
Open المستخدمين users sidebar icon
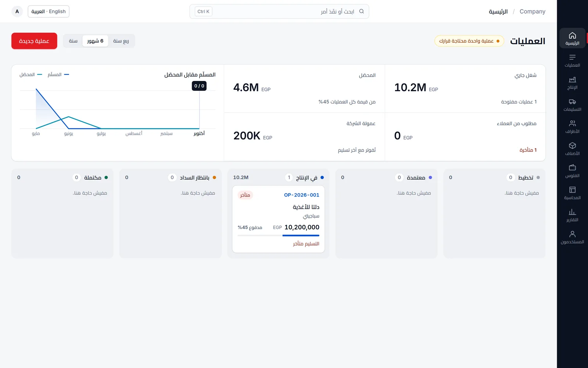click(572, 237)
